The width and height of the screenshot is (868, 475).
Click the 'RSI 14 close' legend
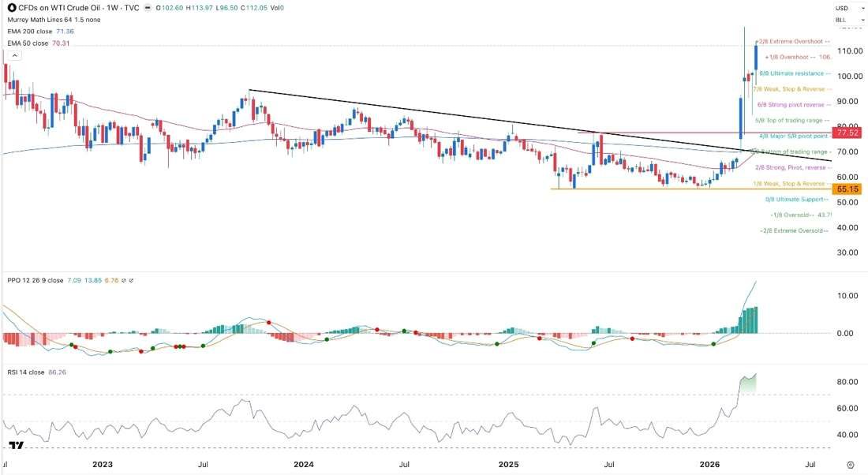click(26, 372)
